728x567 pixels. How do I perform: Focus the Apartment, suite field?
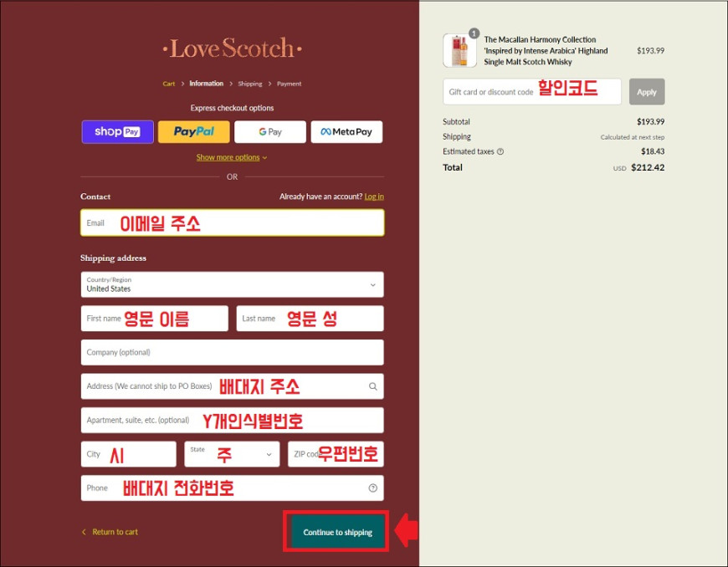[x=232, y=420]
